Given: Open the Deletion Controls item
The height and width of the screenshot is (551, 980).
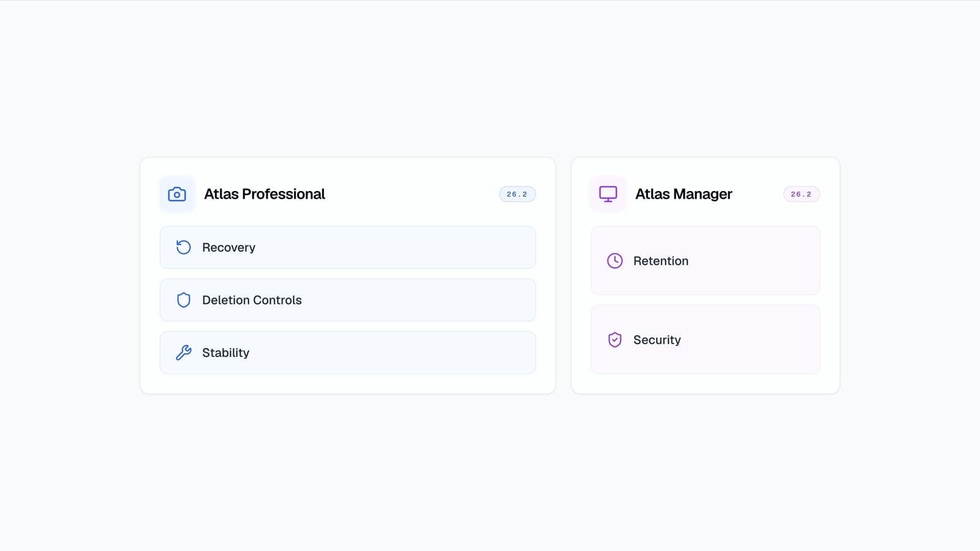Looking at the screenshot, I should pos(348,300).
